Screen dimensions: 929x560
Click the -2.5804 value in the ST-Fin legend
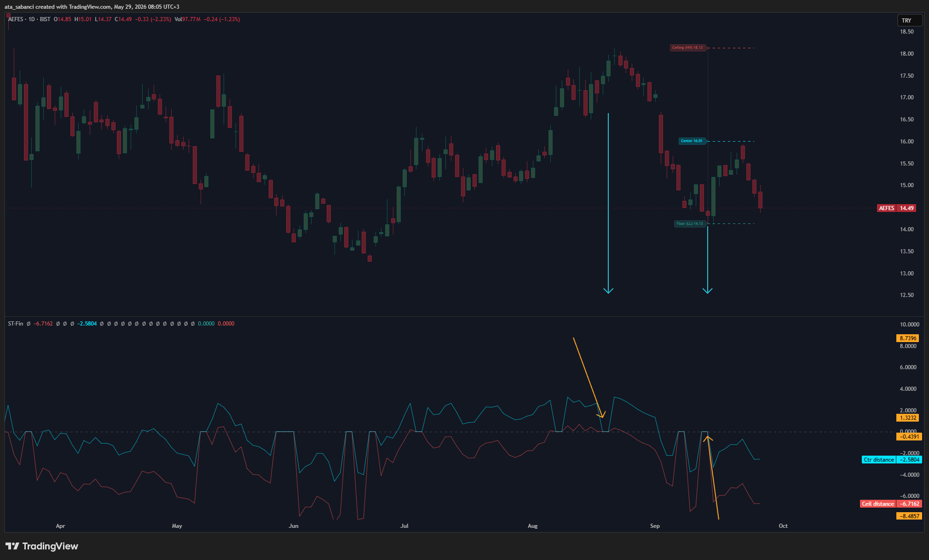(x=87, y=324)
